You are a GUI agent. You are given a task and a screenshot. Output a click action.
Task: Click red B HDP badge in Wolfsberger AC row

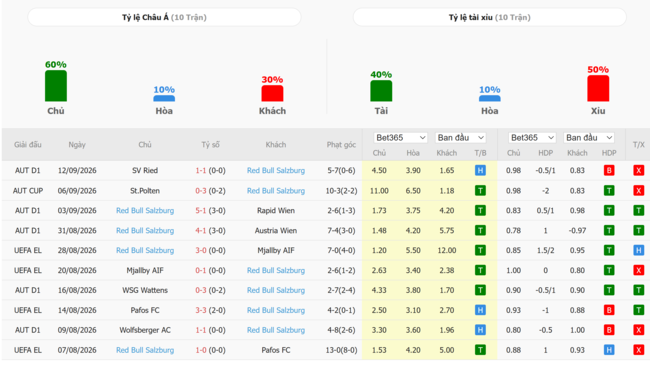[x=609, y=330]
